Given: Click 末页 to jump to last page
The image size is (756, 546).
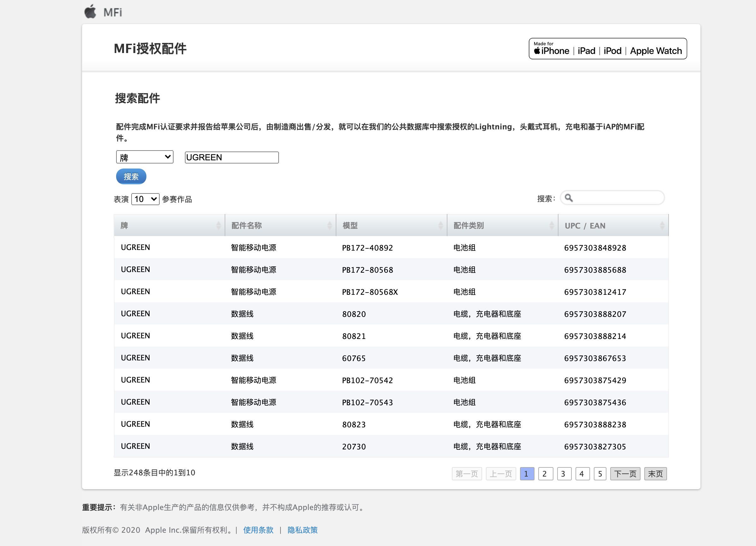Looking at the screenshot, I should point(655,474).
